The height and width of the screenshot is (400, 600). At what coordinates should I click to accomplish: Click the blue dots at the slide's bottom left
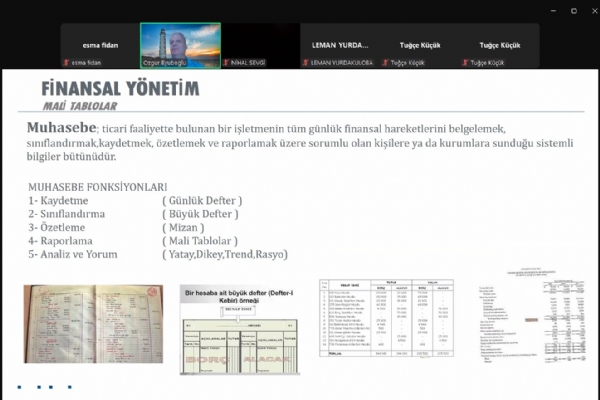tap(34, 388)
